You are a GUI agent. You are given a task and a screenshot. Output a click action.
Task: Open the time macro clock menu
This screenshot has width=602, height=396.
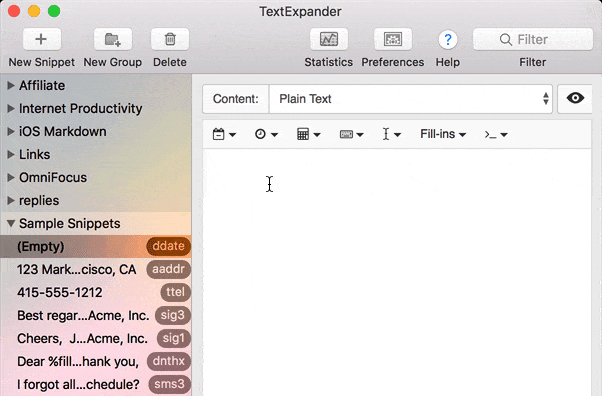266,134
